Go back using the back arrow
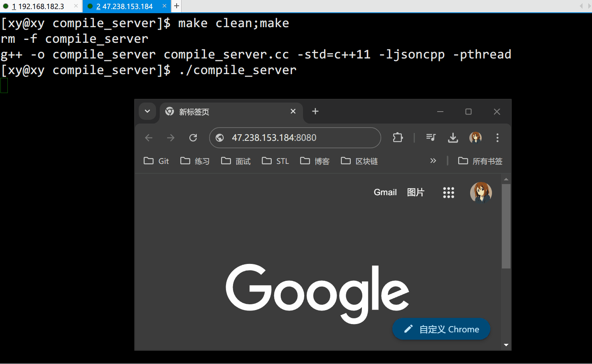The height and width of the screenshot is (364, 592). tap(149, 138)
